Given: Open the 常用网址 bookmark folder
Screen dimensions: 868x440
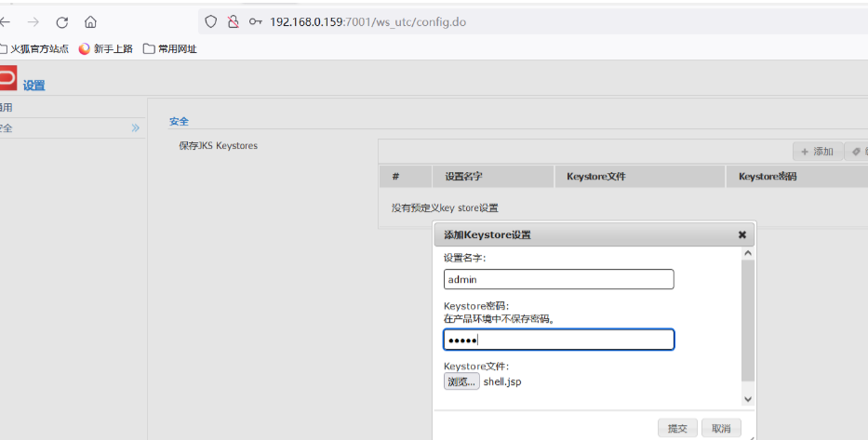Looking at the screenshot, I should [x=170, y=48].
